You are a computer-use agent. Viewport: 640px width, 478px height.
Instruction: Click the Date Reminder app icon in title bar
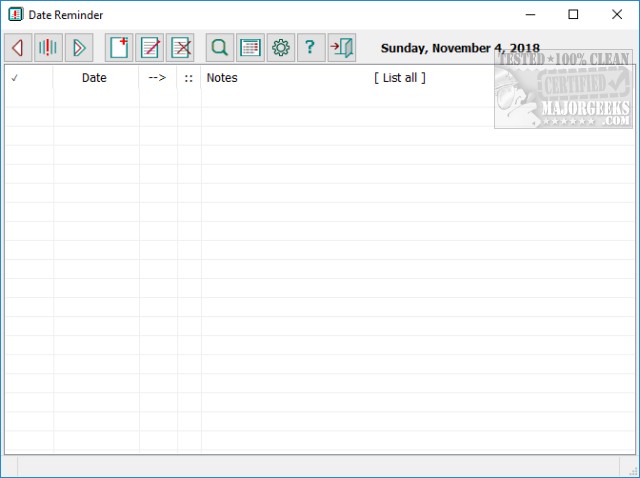[x=16, y=15]
